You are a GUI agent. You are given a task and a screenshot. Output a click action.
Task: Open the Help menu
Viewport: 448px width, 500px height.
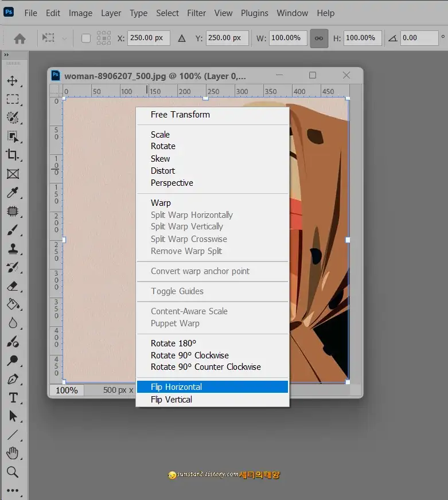pyautogui.click(x=325, y=13)
